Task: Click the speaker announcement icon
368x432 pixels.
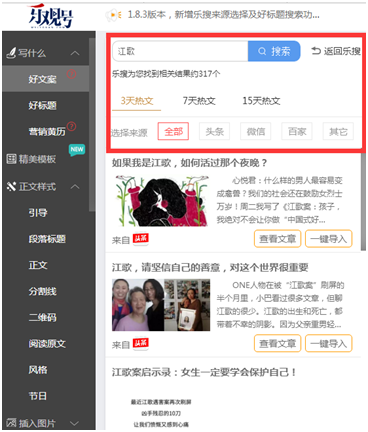Action: coord(113,15)
